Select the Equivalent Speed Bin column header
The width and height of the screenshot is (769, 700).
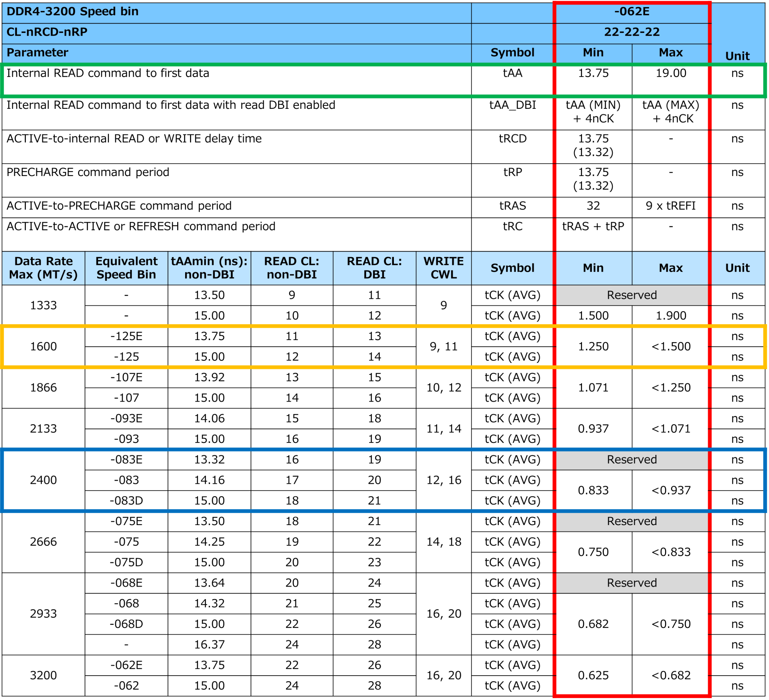(x=126, y=268)
